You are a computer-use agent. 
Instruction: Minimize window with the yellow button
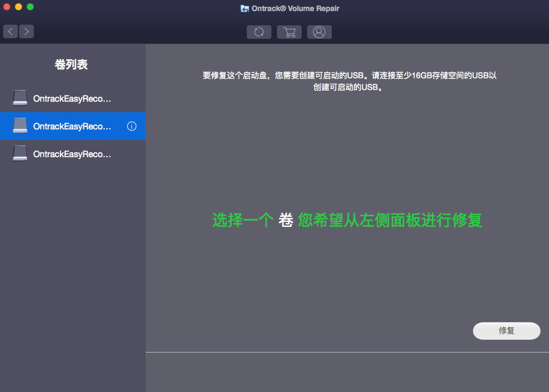[x=19, y=7]
